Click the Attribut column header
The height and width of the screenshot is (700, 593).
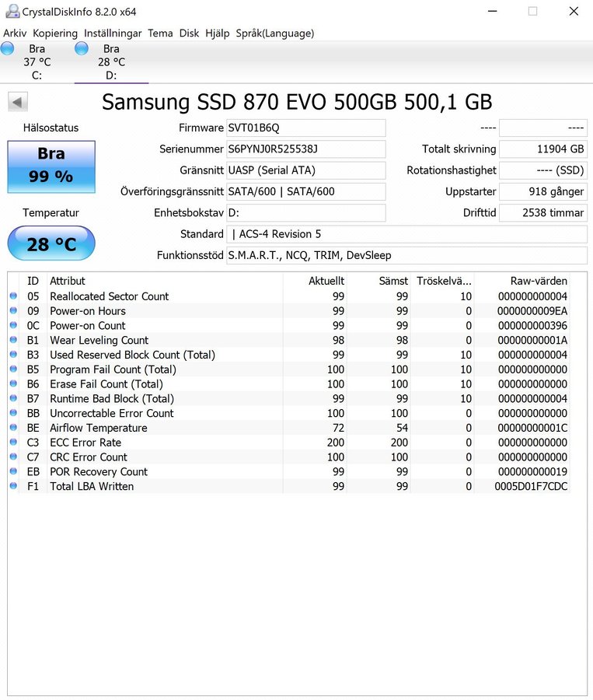coord(165,281)
